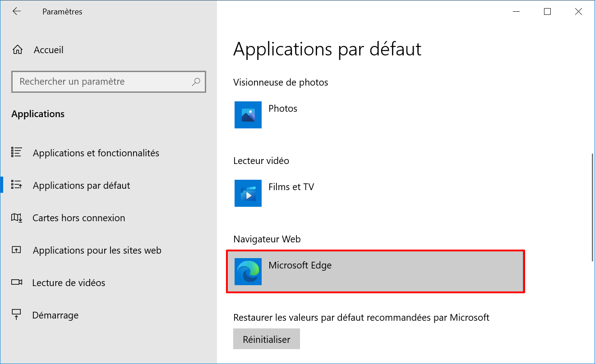Click the Démarrage startup icon

click(17, 315)
